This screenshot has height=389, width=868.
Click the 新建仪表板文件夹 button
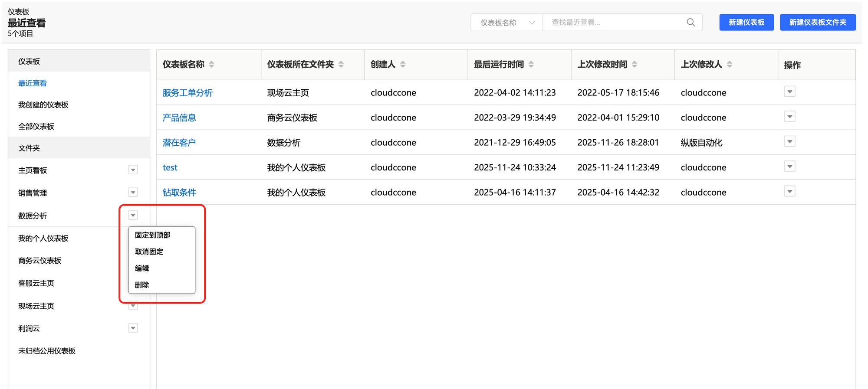(x=817, y=23)
